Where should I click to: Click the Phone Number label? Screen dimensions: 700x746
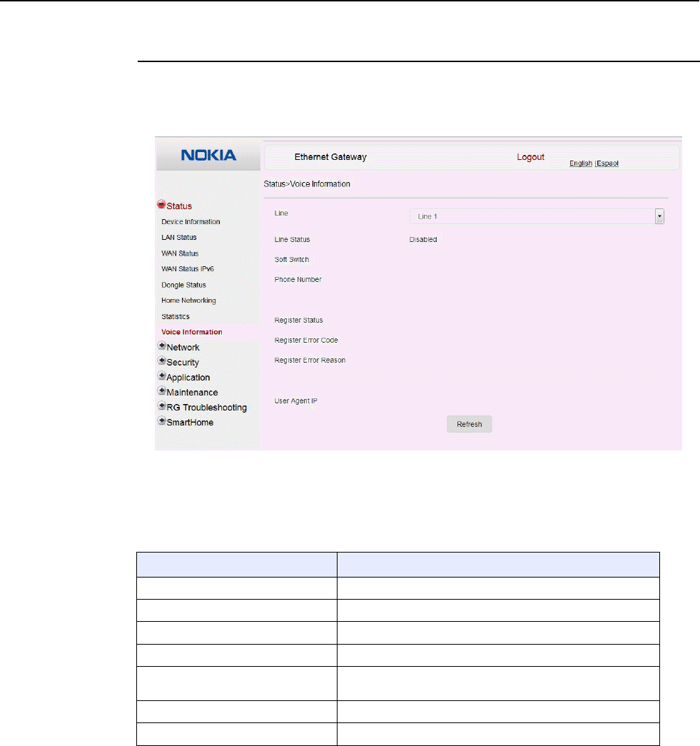click(x=298, y=280)
